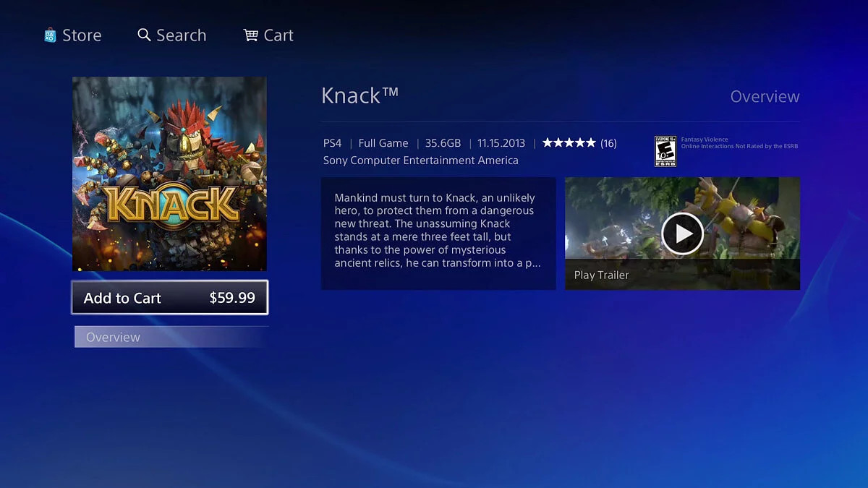Expand the truncated Knack game description
This screenshot has width=868, height=488.
coord(438,233)
